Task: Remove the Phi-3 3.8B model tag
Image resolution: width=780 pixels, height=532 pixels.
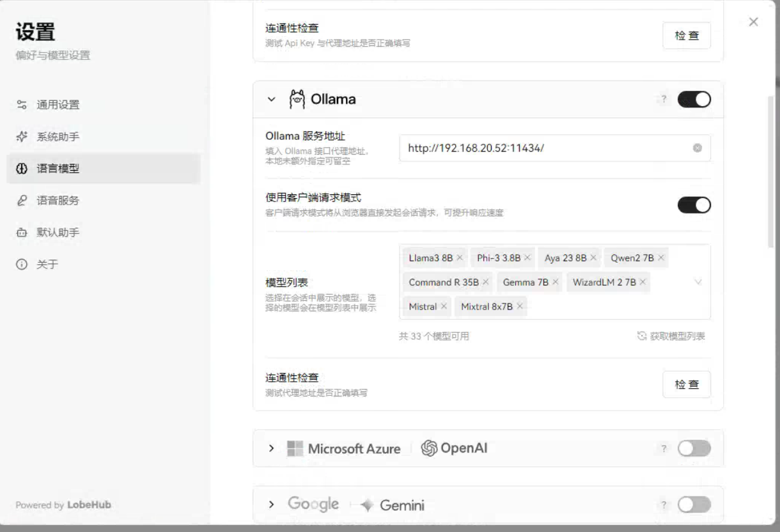Action: pyautogui.click(x=527, y=257)
